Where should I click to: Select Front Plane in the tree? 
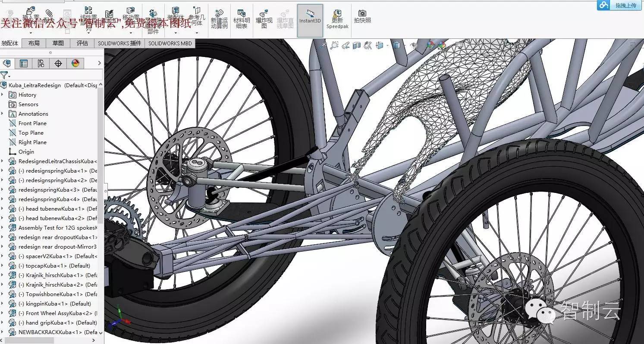[x=32, y=123]
